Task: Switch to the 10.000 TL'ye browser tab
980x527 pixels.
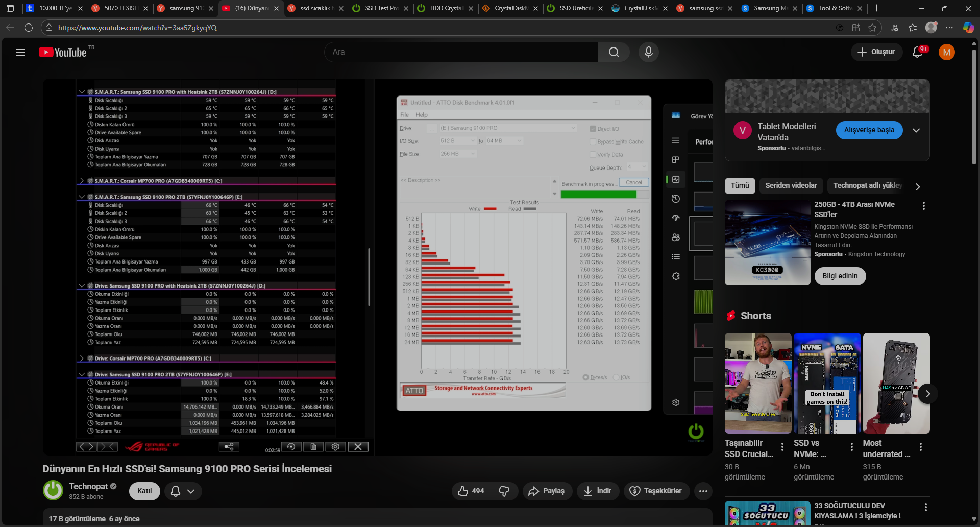Action: pos(55,8)
